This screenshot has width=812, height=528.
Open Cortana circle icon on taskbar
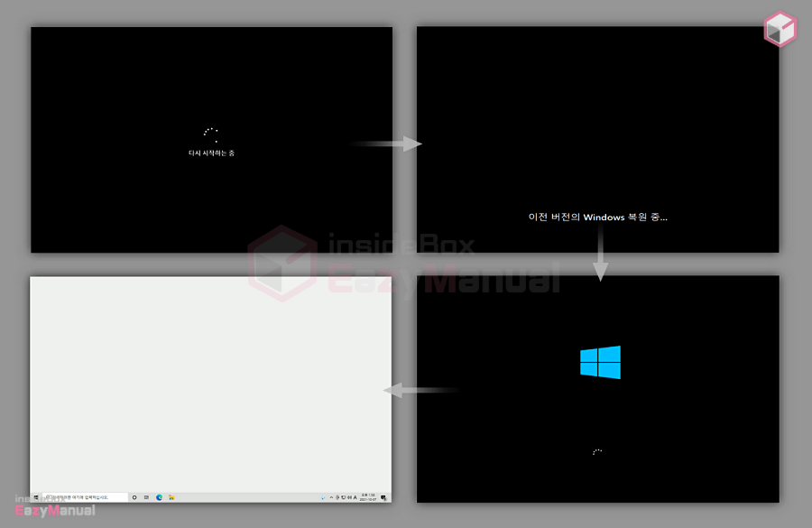click(134, 497)
